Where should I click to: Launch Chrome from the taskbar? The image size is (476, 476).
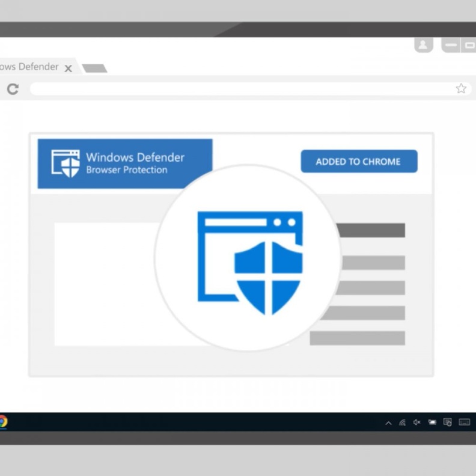pos(3,421)
